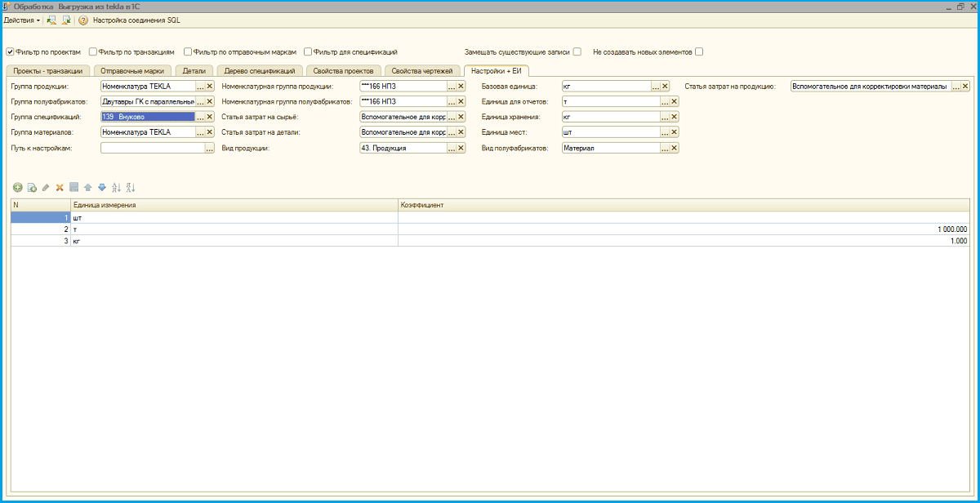Clear the 'Единица мест' field with X
Viewport: 980px width, 503px height.
[675, 132]
